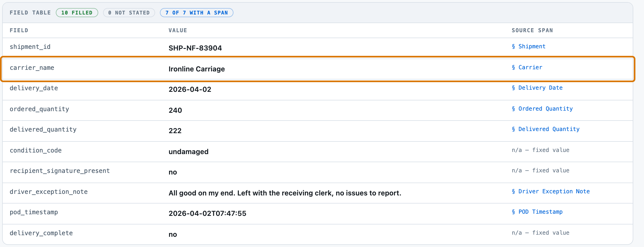Follow the § POD Timestamp span link

coord(537,212)
